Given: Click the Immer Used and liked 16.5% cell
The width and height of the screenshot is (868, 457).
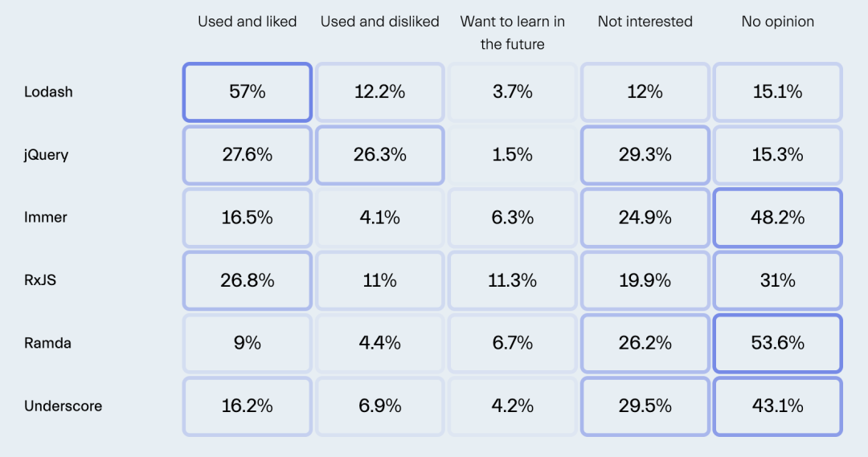Looking at the screenshot, I should click(x=247, y=218).
